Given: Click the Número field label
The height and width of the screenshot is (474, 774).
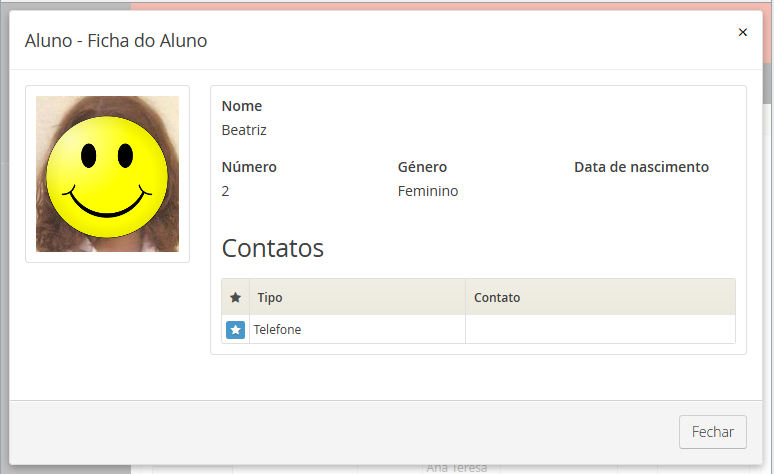Looking at the screenshot, I should [x=249, y=167].
